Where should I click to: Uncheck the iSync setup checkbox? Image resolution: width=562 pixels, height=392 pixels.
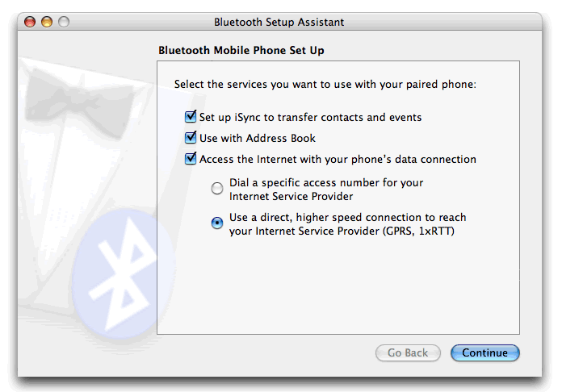tap(191, 117)
